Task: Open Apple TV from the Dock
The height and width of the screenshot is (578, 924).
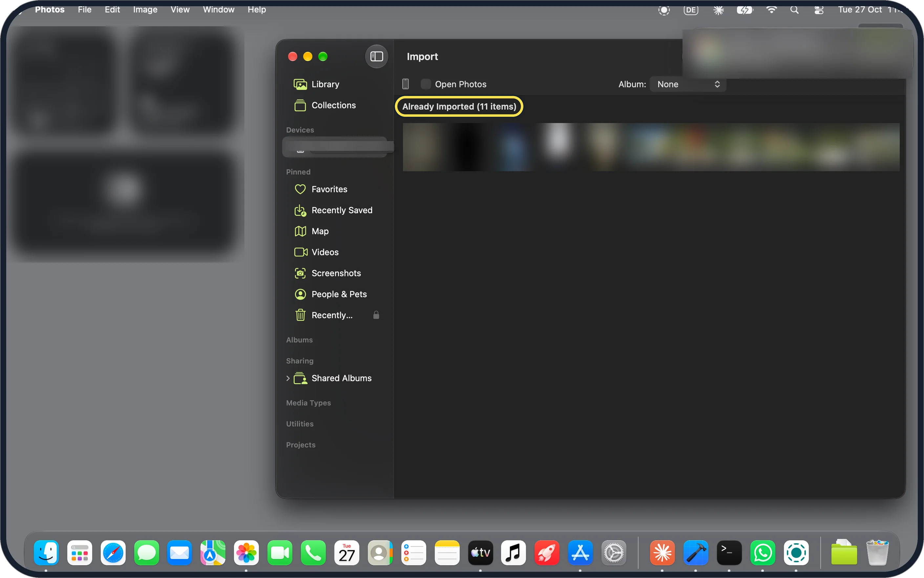Action: (x=481, y=553)
